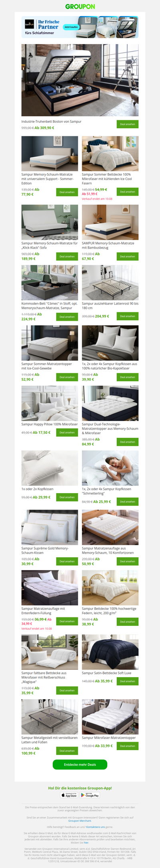160x868 pixels.
Task: Click 'hier' unsubscribe link in footer
Action: (x=86, y=843)
